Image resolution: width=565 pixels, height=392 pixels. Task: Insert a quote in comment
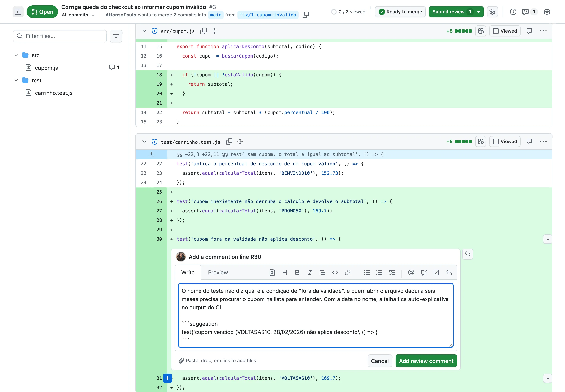tap(322, 272)
